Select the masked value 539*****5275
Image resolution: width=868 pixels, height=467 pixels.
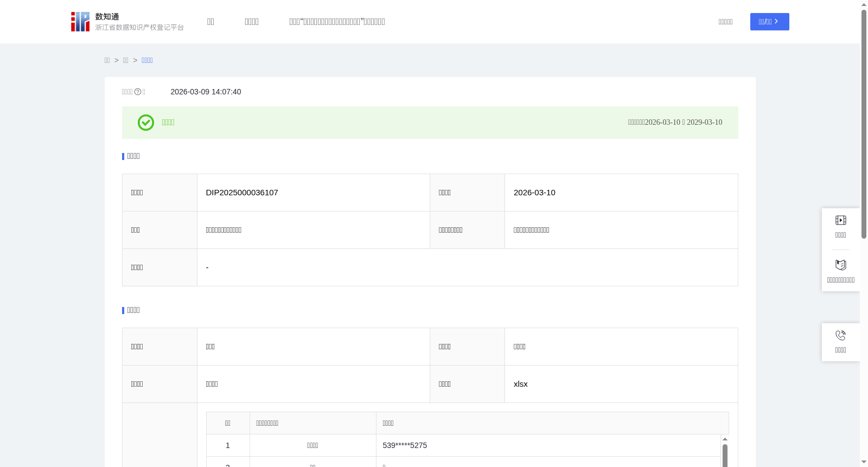tap(405, 445)
